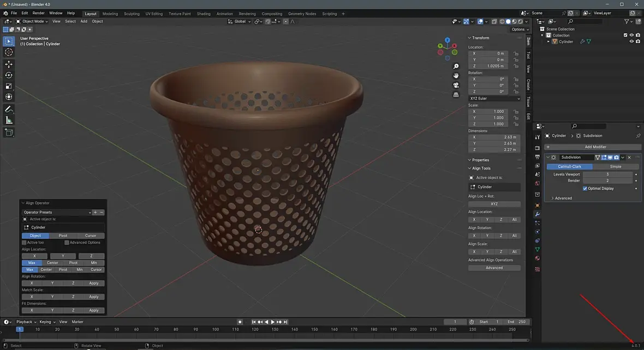Select the Simple subdivision type

616,167
